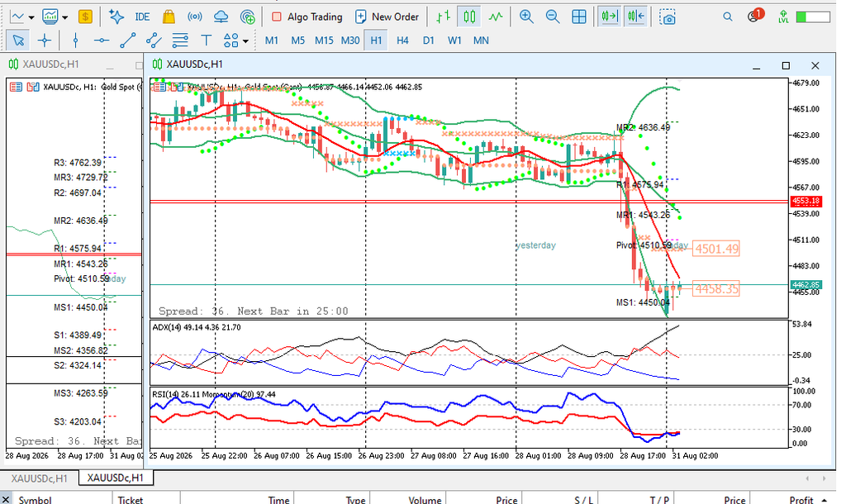The image size is (846, 504).
Task: Select the text label T tool
Action: coord(206,40)
